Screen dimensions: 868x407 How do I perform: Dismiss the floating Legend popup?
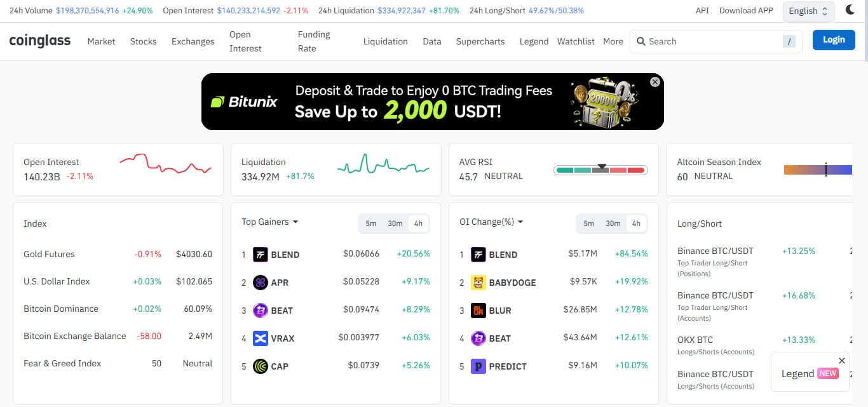[x=842, y=361]
